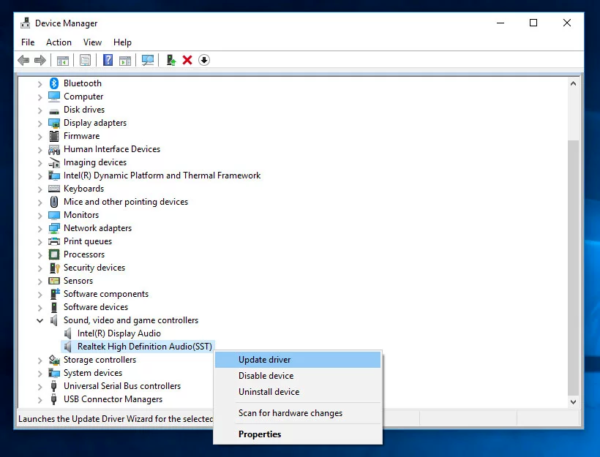Viewport: 600px width, 457px height.
Task: Maximize the Device Manager window
Action: click(533, 23)
